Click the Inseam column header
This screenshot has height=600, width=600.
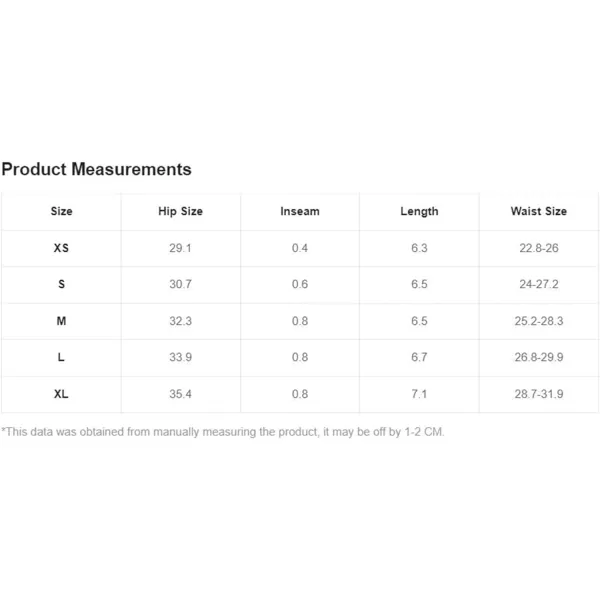click(x=300, y=211)
